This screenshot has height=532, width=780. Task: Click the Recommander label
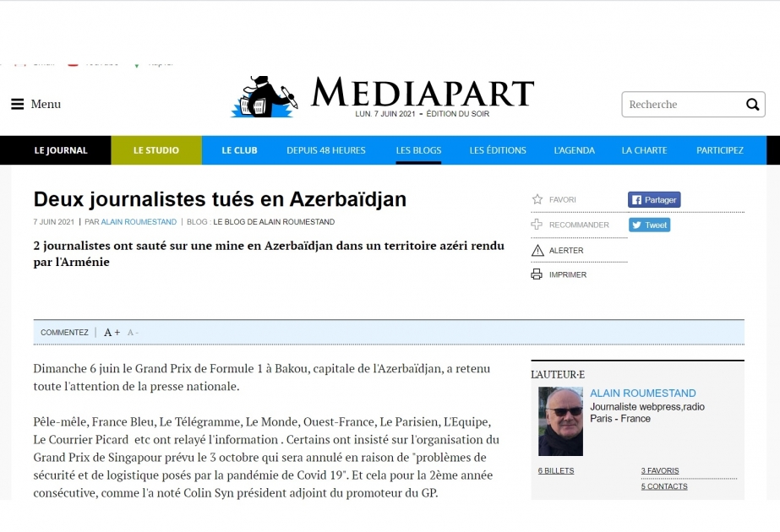[x=579, y=225]
